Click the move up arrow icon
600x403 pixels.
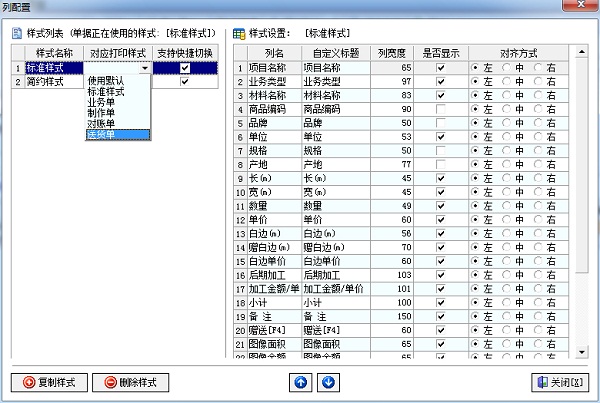tap(301, 382)
